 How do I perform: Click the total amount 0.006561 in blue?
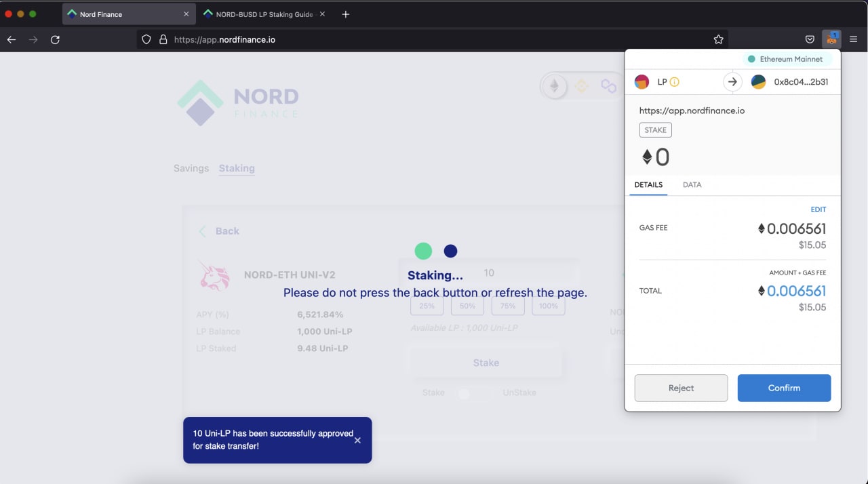(x=792, y=291)
